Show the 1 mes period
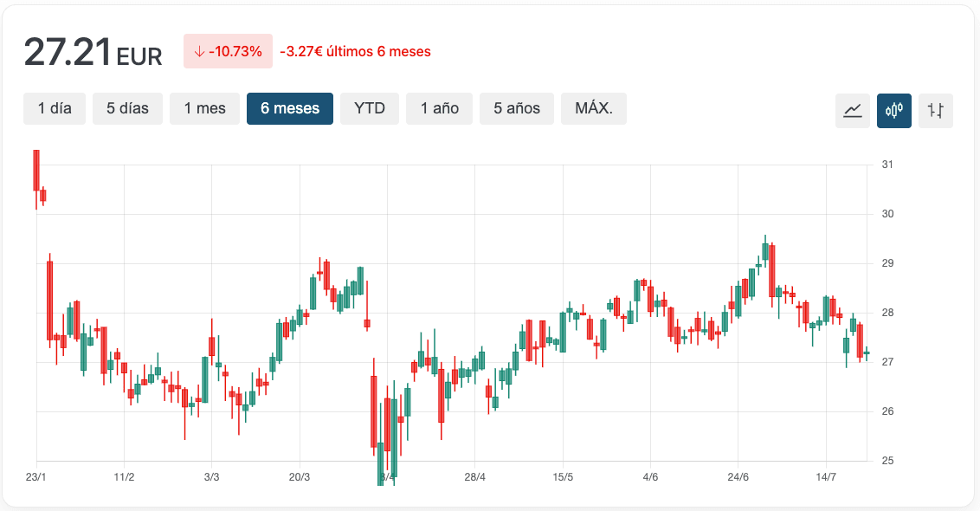This screenshot has width=980, height=511. click(x=204, y=108)
